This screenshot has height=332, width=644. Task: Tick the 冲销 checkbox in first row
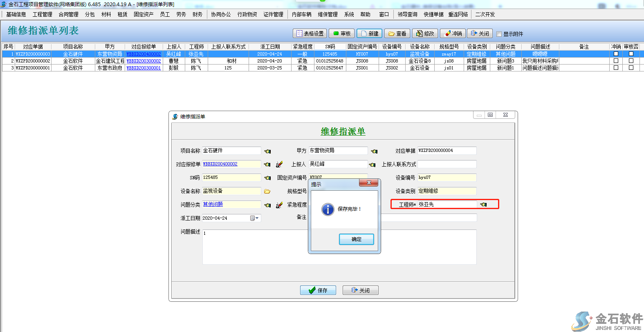click(616, 54)
